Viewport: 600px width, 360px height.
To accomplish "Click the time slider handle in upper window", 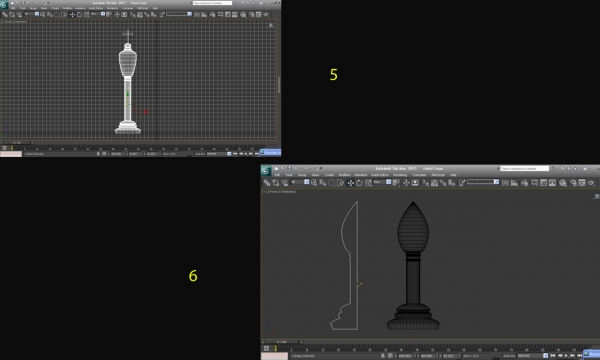I will 16,143.
